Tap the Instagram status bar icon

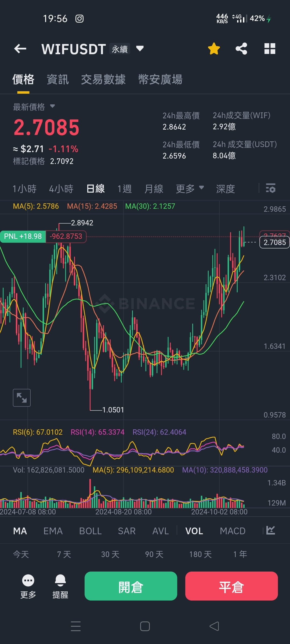[x=79, y=19]
